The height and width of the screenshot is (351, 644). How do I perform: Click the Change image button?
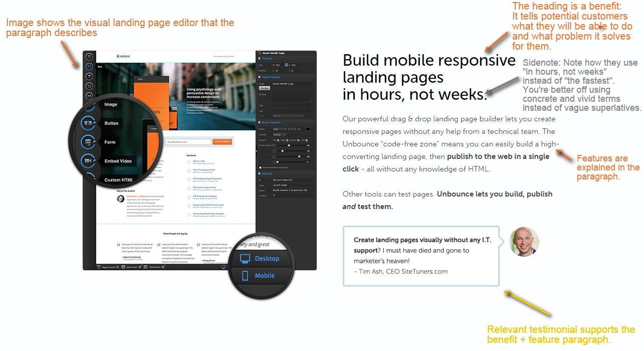click(264, 88)
